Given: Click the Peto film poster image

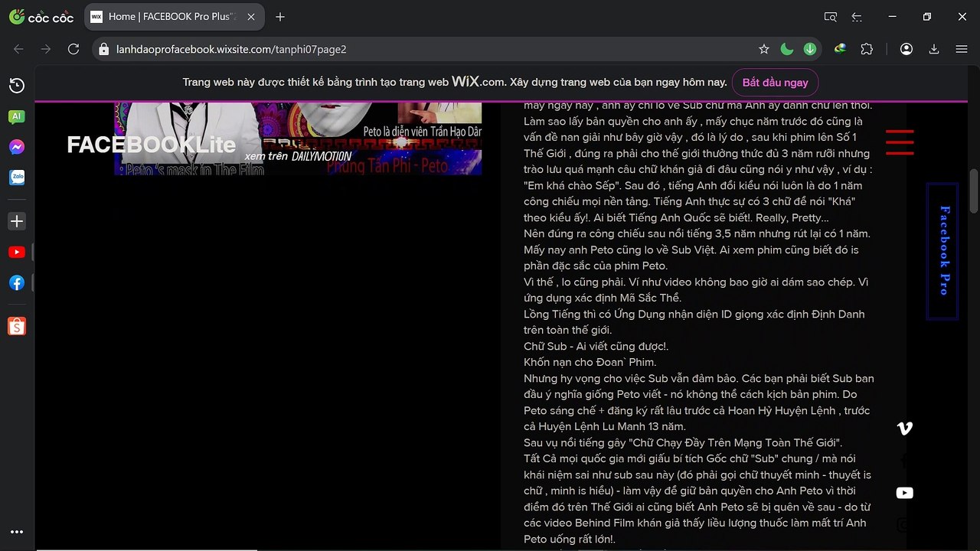Looking at the screenshot, I should pyautogui.click(x=298, y=139).
